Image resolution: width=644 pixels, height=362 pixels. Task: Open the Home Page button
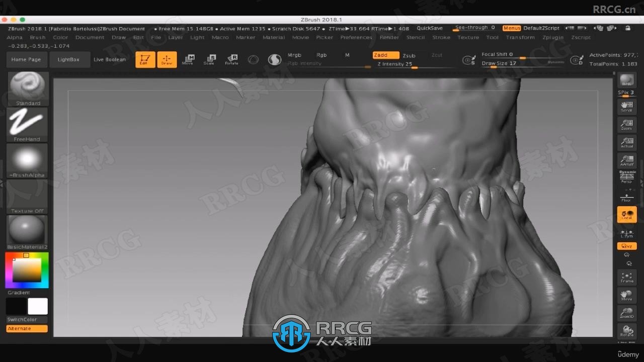click(x=26, y=60)
